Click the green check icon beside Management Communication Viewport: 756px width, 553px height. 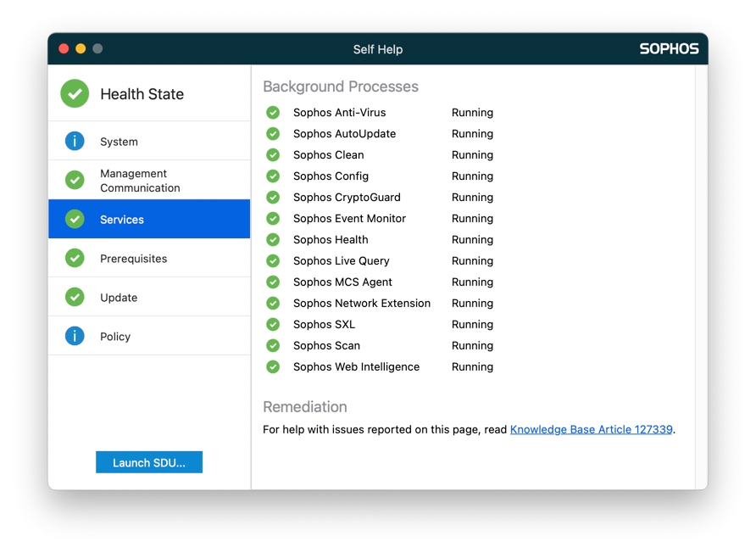(x=75, y=180)
